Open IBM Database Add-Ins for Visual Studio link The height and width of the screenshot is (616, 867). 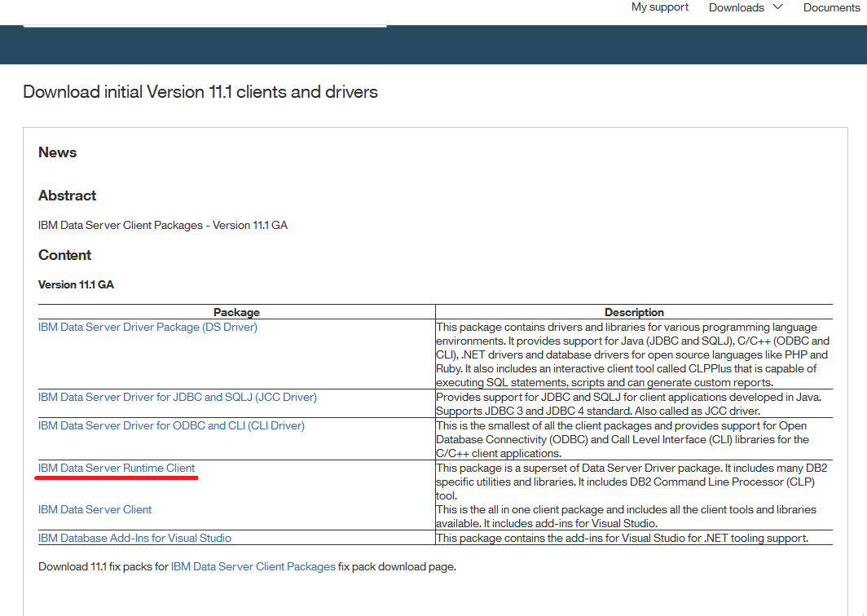pyautogui.click(x=135, y=538)
